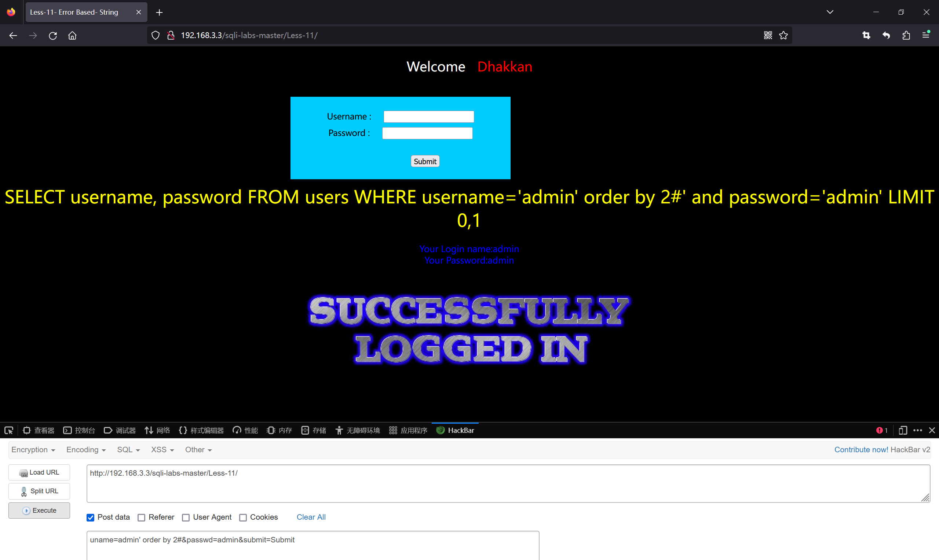Image resolution: width=939 pixels, height=560 pixels.
Task: Expand the Encoding dropdown
Action: [x=86, y=449]
